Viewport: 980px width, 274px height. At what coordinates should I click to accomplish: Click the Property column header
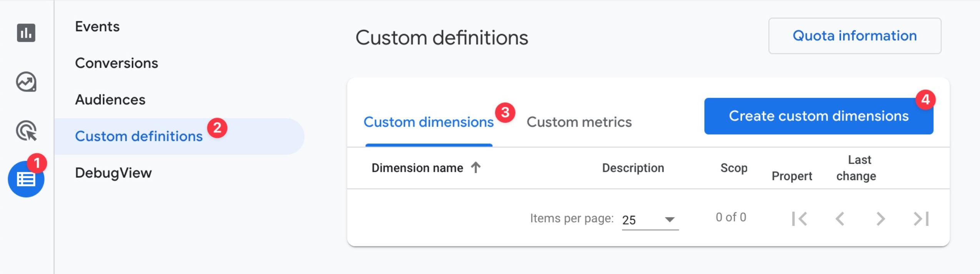pyautogui.click(x=792, y=176)
